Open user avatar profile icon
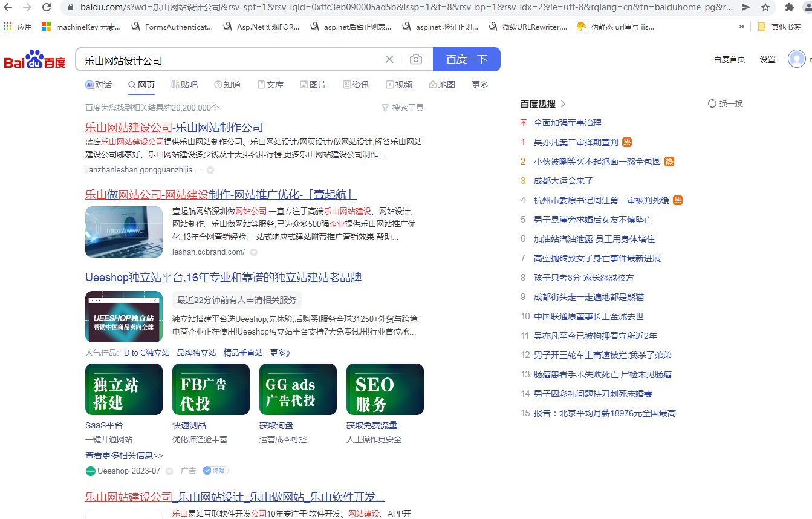 pos(797,59)
